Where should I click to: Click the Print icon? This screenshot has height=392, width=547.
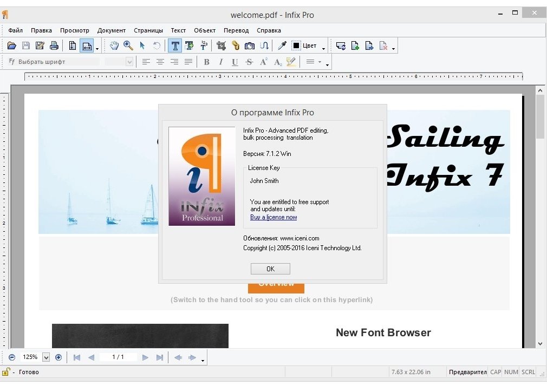[x=54, y=45]
